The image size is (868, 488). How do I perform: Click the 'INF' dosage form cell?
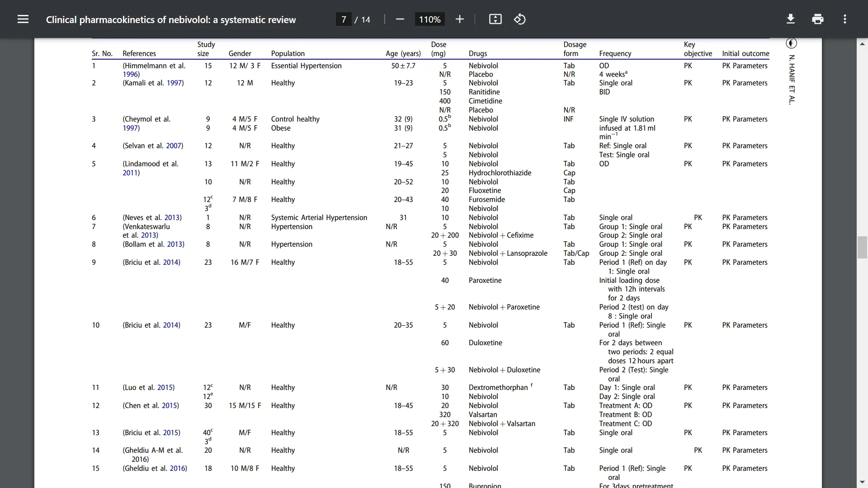[x=568, y=119]
